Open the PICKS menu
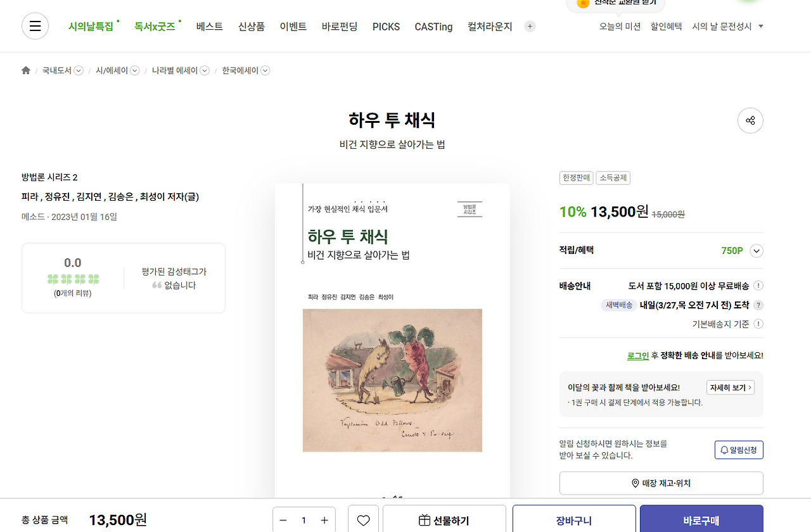The height and width of the screenshot is (532, 811). coord(386,27)
